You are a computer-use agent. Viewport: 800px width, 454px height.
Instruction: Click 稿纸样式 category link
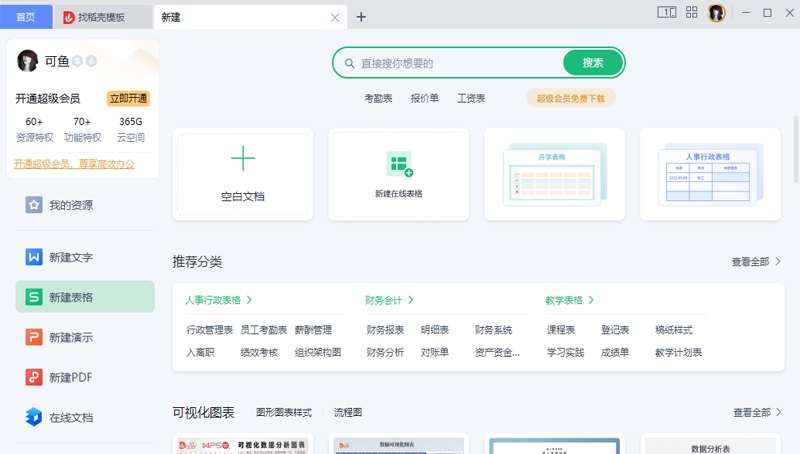(673, 330)
